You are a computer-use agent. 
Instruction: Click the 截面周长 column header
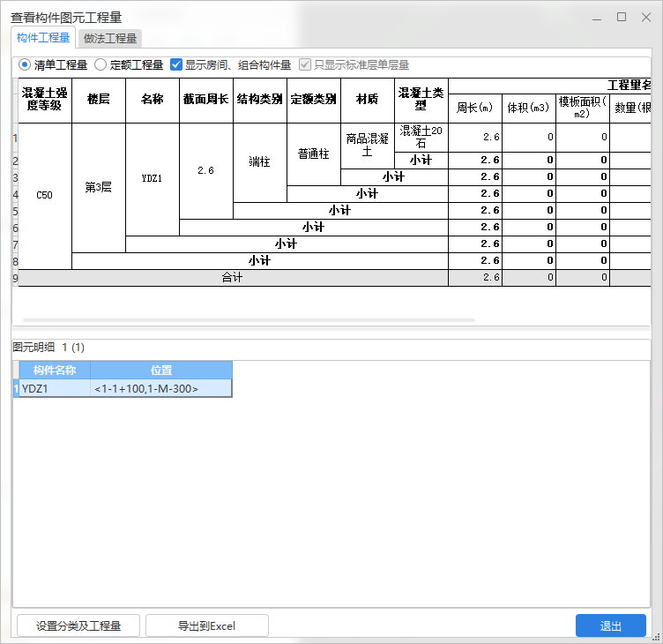206,101
